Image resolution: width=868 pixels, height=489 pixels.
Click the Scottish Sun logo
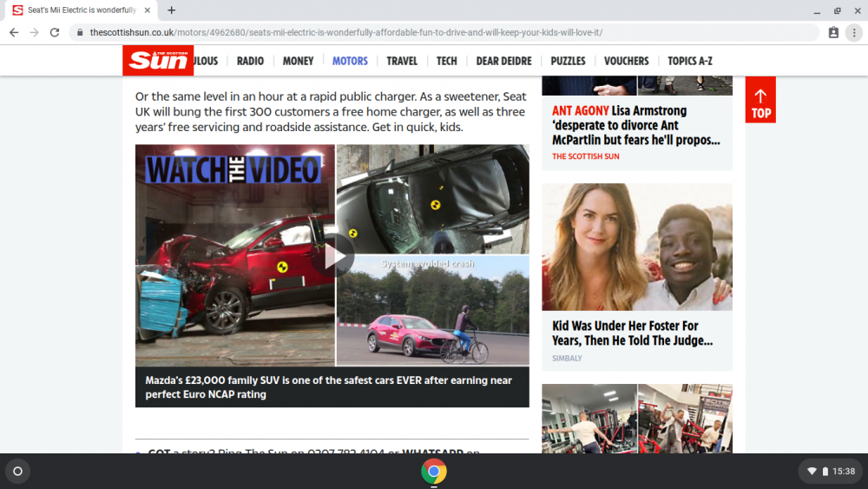coord(158,60)
